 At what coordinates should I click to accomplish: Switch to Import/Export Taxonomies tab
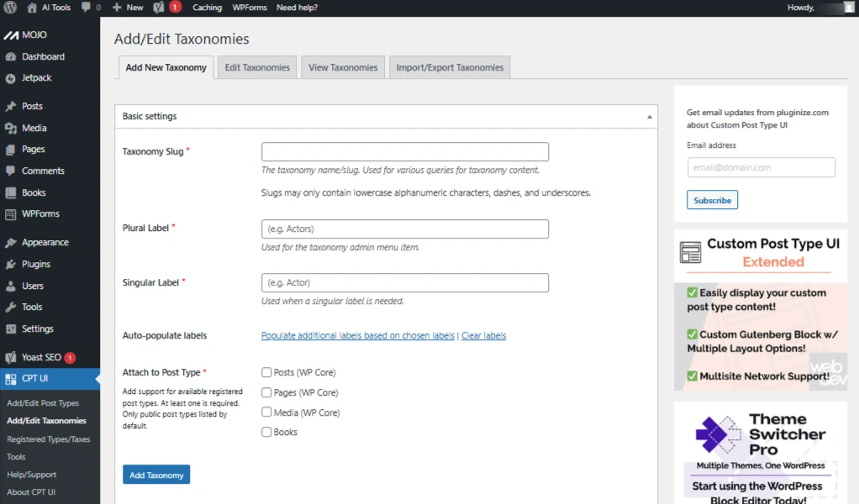pos(450,68)
